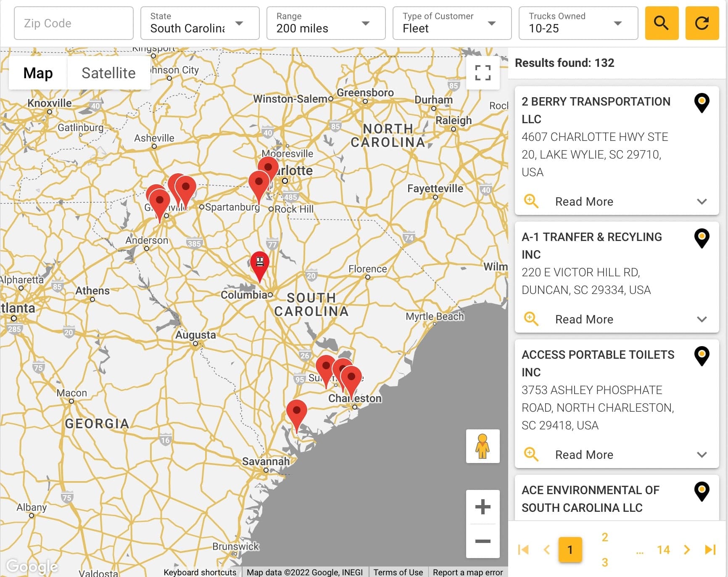Toggle fullscreen map view
The width and height of the screenshot is (728, 577).
point(483,73)
